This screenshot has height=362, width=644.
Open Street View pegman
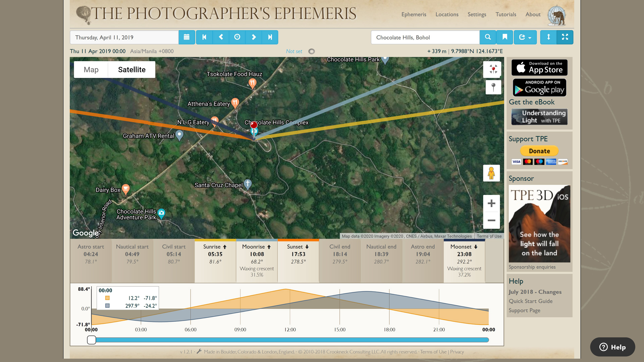coord(491,173)
